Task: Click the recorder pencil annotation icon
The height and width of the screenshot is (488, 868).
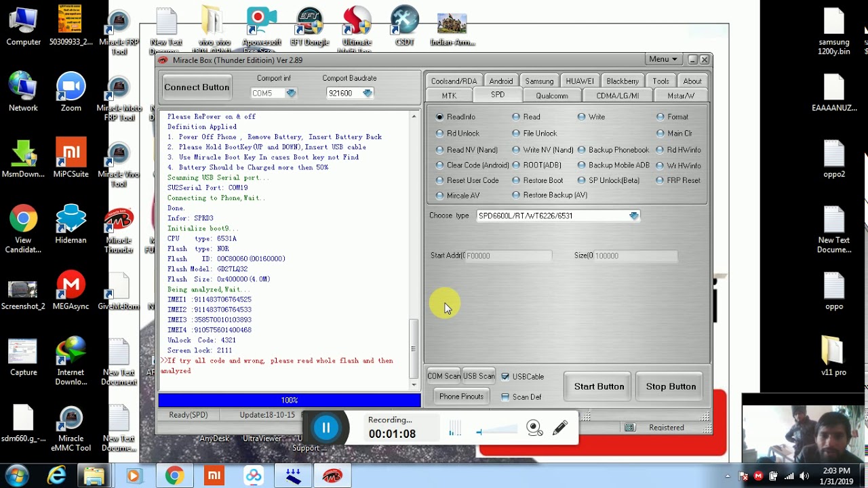Action: tap(560, 428)
